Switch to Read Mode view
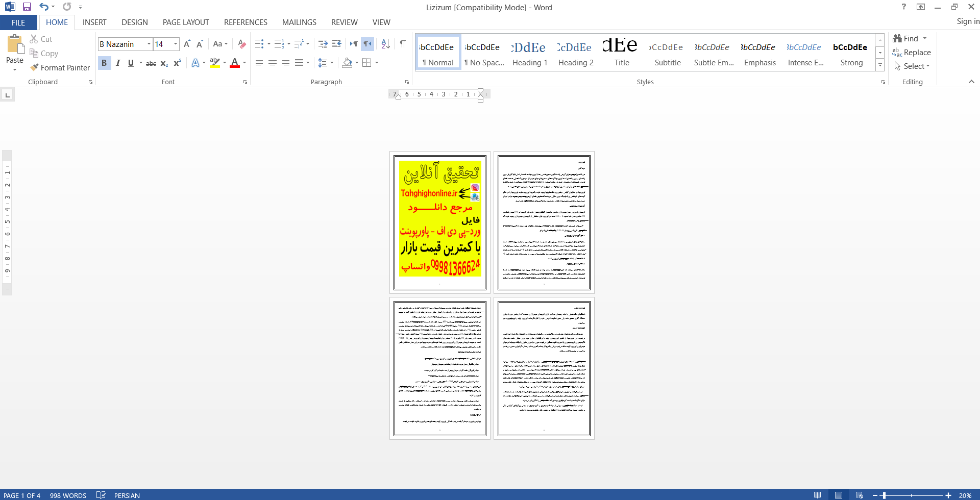980x500 pixels. 818,495
